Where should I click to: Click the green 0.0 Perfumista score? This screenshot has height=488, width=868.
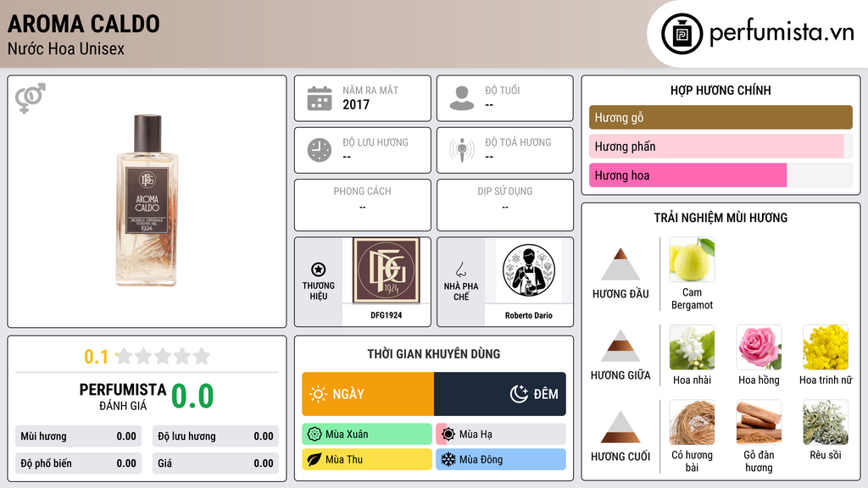[x=192, y=396]
